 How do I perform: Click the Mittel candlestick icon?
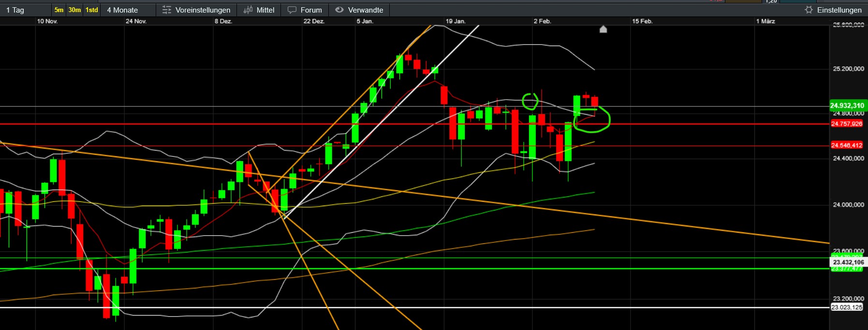pyautogui.click(x=248, y=10)
